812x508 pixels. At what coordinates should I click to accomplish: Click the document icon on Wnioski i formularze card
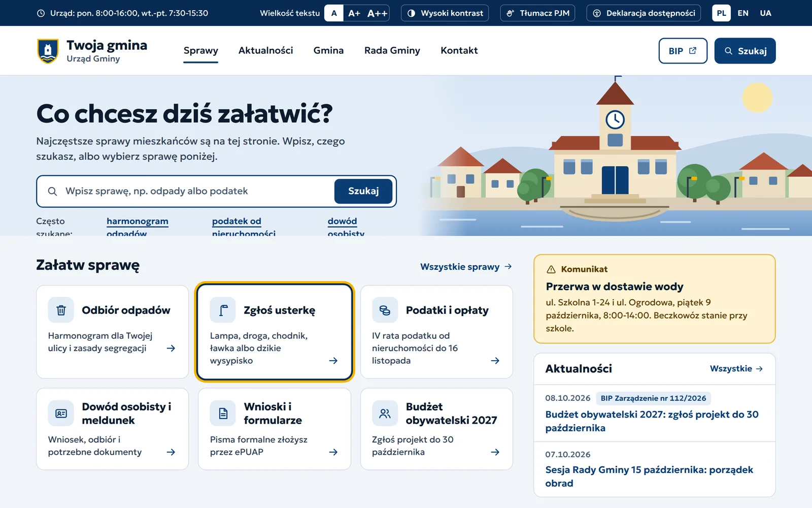pyautogui.click(x=223, y=414)
